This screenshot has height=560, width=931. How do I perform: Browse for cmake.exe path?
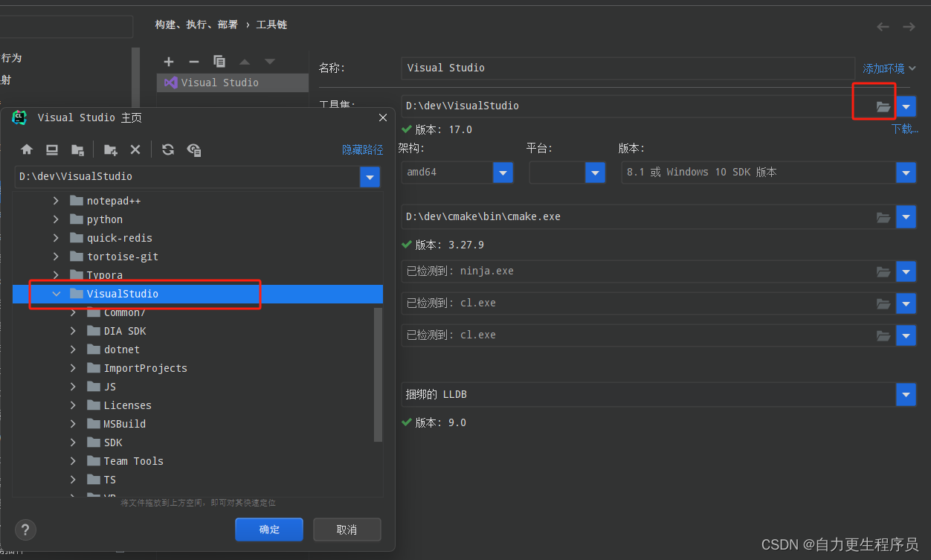click(x=883, y=217)
